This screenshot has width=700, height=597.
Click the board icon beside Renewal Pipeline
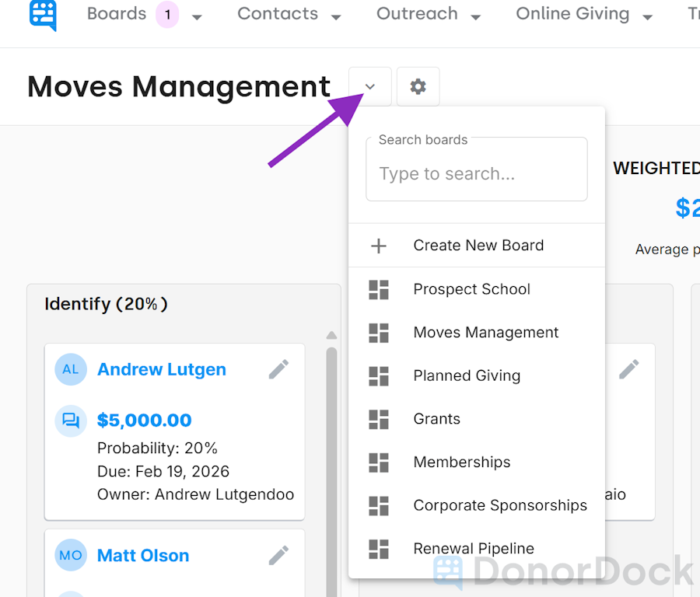(x=379, y=548)
